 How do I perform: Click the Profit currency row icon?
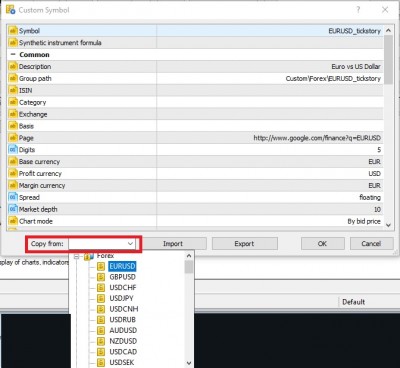click(13, 174)
